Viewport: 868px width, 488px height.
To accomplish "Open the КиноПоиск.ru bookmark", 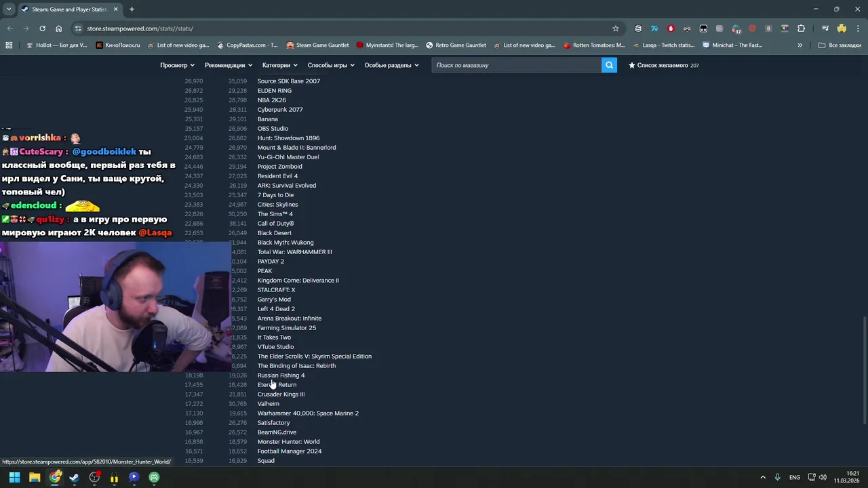I will tap(118, 45).
